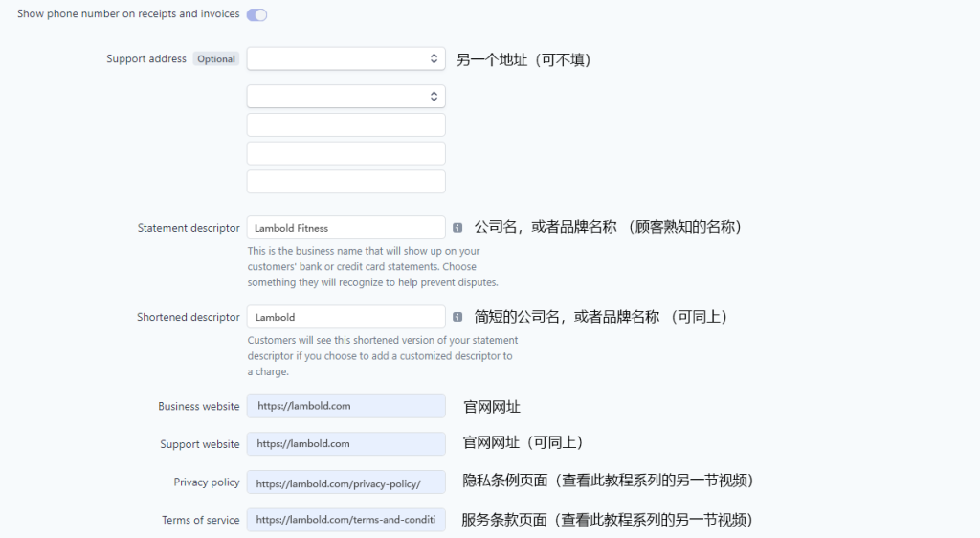Click the second blank address line field
Image resolution: width=980 pixels, height=538 pixels.
tap(345, 153)
